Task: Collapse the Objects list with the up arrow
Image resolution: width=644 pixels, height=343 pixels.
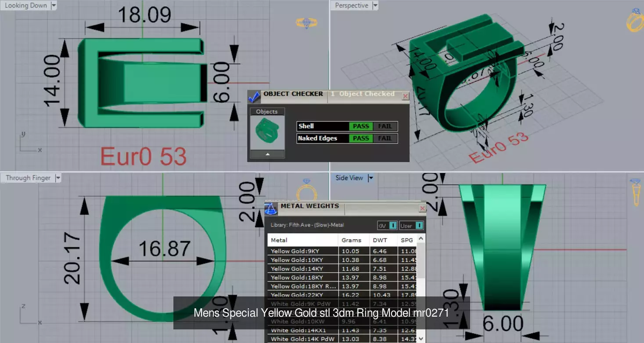Action: (x=267, y=154)
